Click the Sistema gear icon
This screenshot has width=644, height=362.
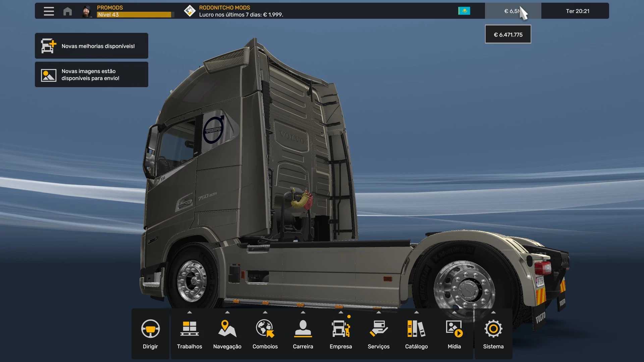(493, 329)
